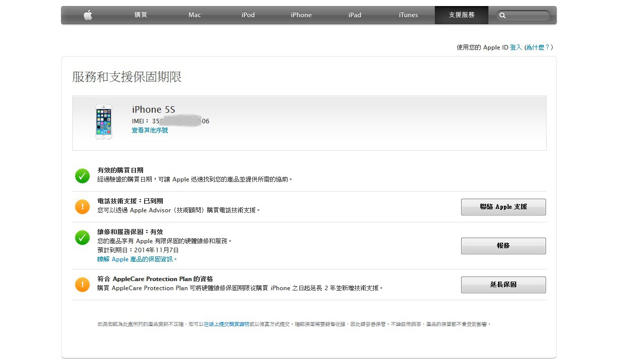Select the 支援服務 tab
This screenshot has height=364, width=633.
(x=462, y=15)
